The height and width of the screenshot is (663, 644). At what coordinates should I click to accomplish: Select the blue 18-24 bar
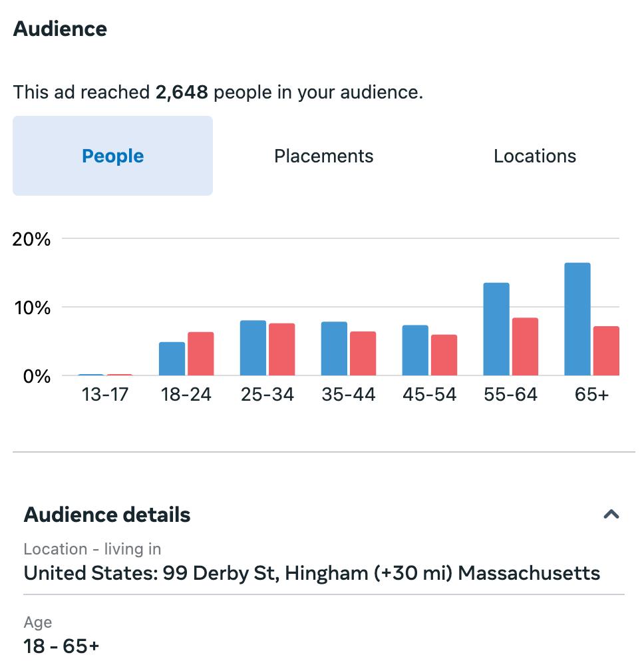click(172, 359)
